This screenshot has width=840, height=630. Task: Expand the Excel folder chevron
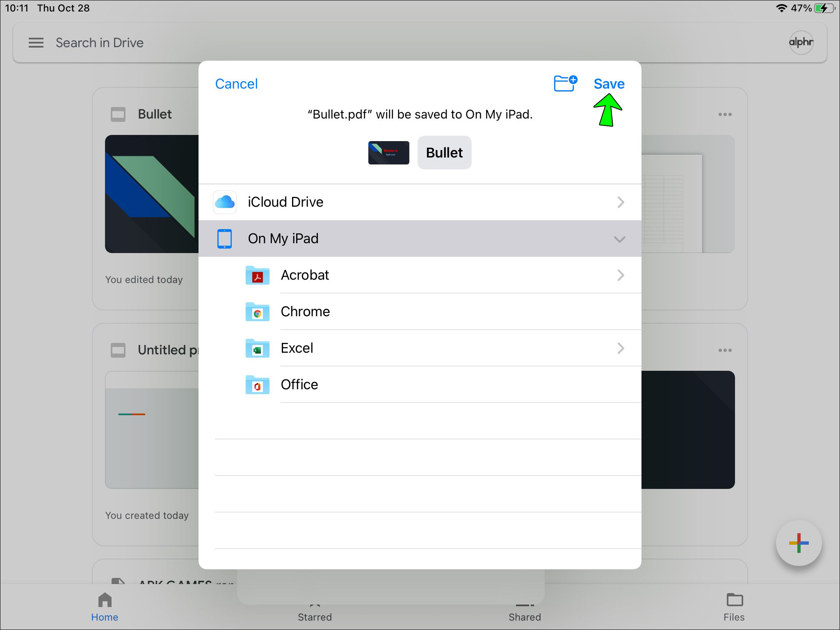[x=621, y=348]
